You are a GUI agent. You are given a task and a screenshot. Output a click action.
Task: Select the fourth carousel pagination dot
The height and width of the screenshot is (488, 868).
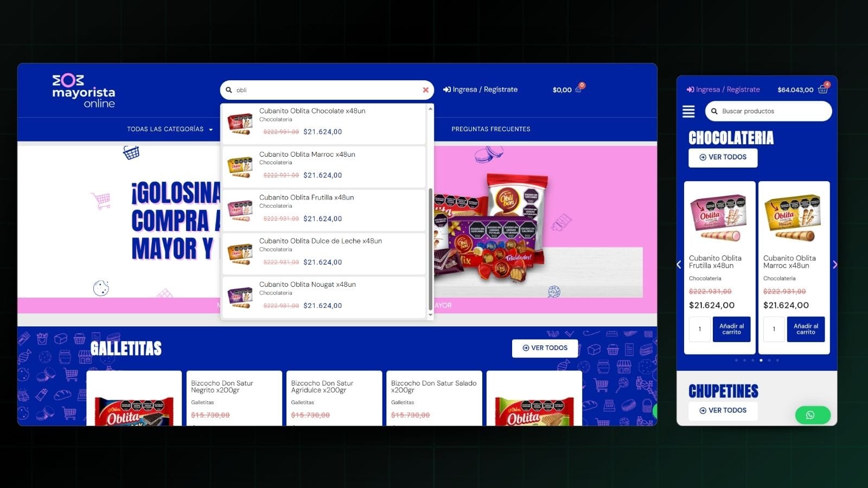(761, 360)
